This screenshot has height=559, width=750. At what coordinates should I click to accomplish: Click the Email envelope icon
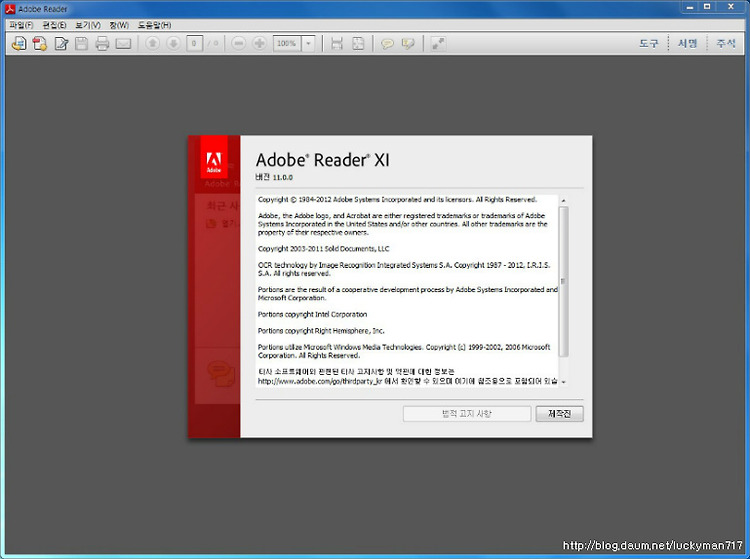pyautogui.click(x=123, y=44)
